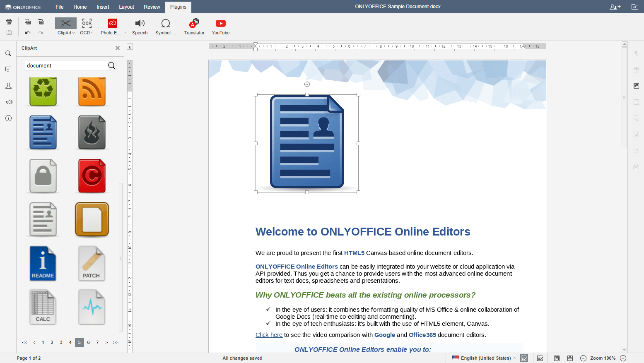The image size is (644, 363).
Task: Click the clipart search field
Action: point(66,65)
